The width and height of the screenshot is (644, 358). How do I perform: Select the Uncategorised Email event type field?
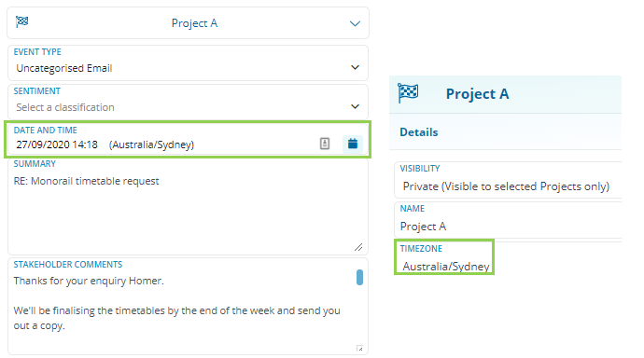pyautogui.click(x=188, y=63)
